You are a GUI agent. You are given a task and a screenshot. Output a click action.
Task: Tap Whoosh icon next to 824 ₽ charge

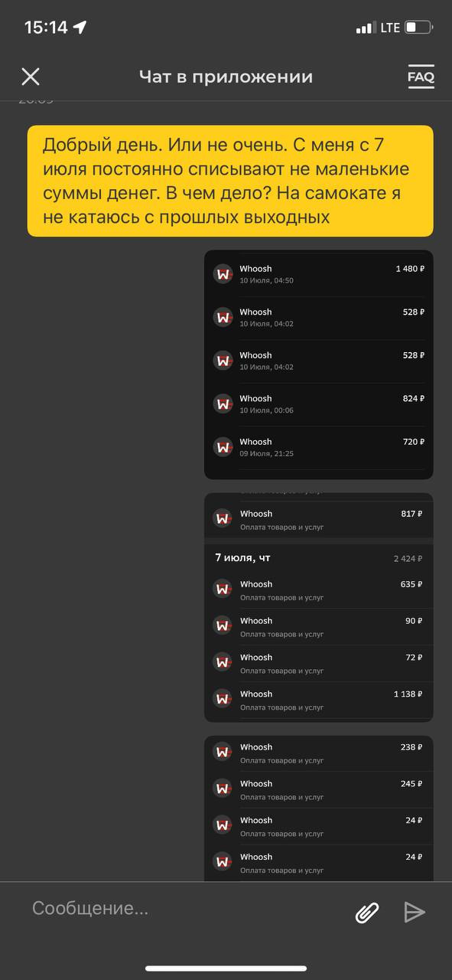[223, 403]
